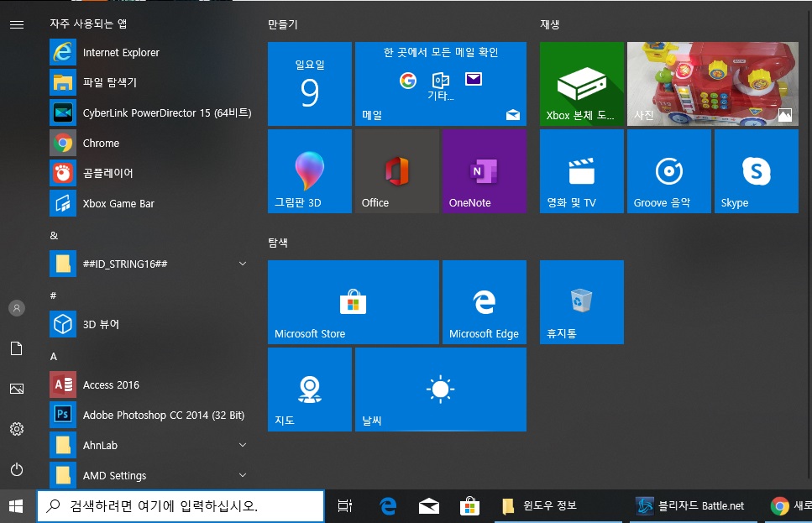Open Xbox Game Bar app
Screen dimensions: 812x523
pos(150,203)
